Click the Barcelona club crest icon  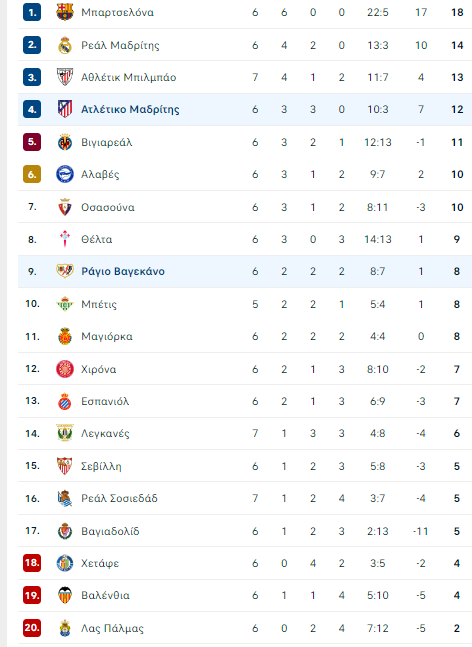[x=65, y=12]
